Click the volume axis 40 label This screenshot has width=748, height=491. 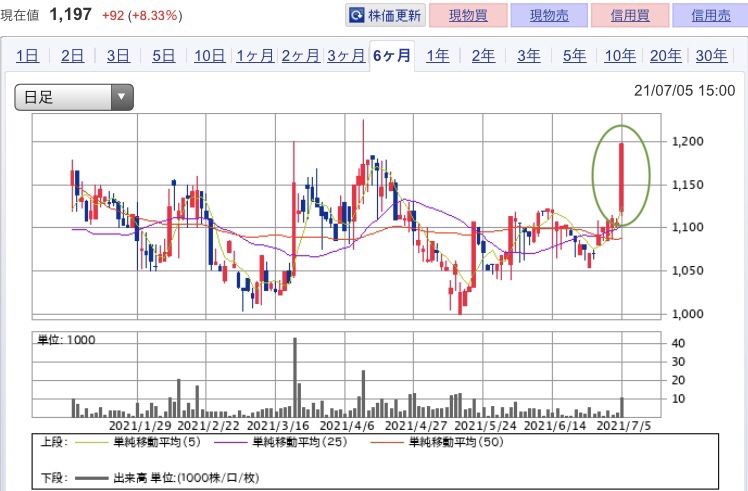pos(678,343)
